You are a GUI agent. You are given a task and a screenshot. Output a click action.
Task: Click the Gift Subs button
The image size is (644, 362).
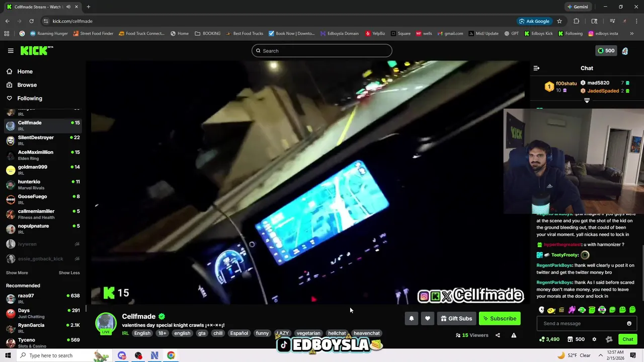456,318
